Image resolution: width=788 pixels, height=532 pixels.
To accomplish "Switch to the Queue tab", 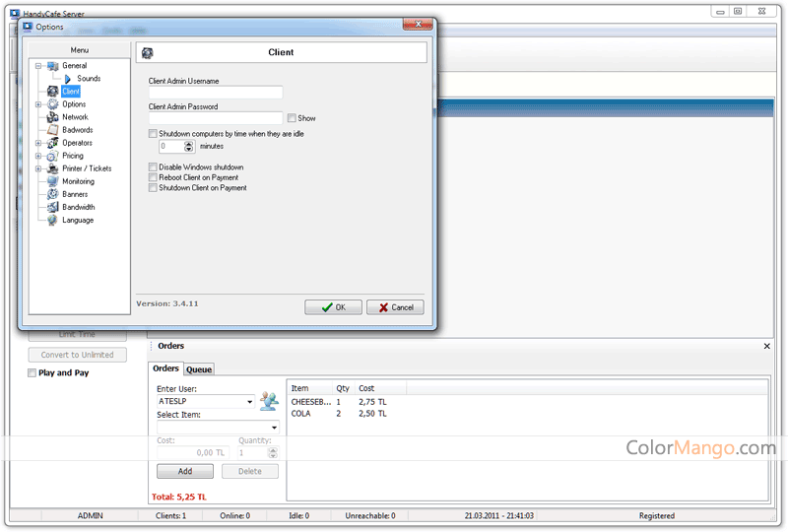I will click(x=199, y=369).
